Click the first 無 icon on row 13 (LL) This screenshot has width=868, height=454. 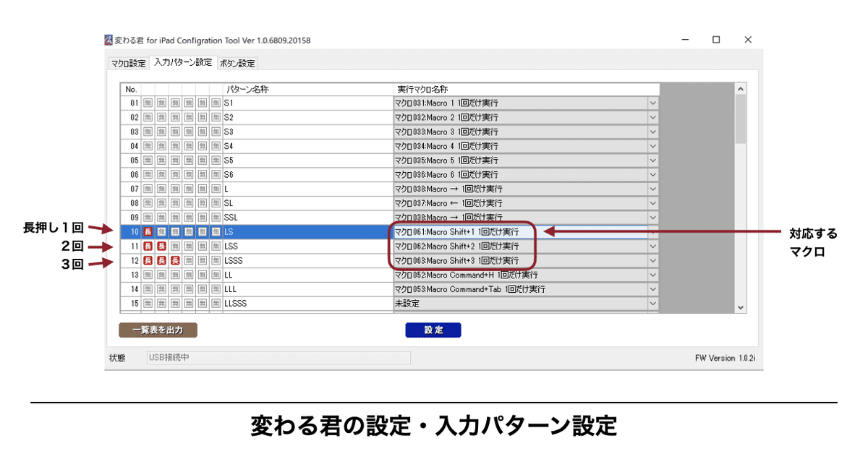coord(146,274)
